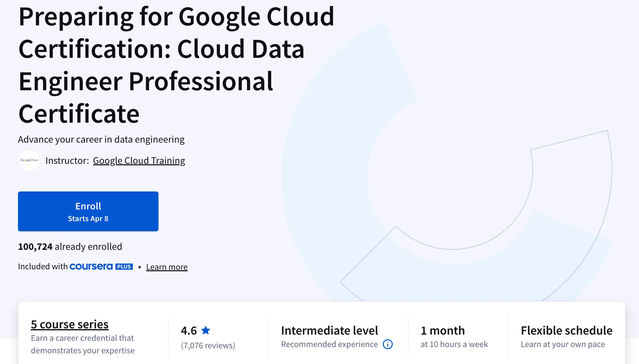Click Learn at your own pace text
Image resolution: width=639 pixels, height=364 pixels.
tap(563, 344)
